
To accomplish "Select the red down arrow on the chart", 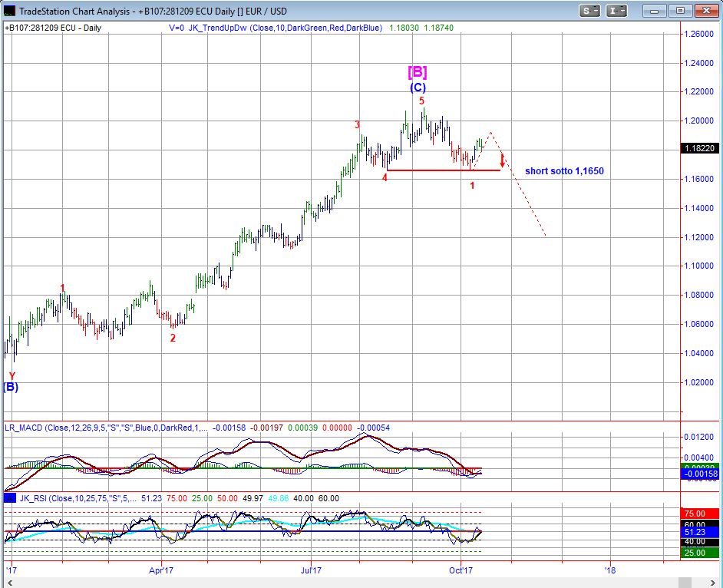I will click(x=502, y=160).
